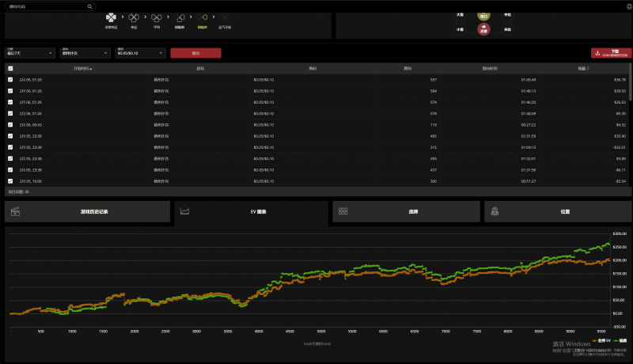Select the first white four-leaf clover icon

(x=112, y=17)
